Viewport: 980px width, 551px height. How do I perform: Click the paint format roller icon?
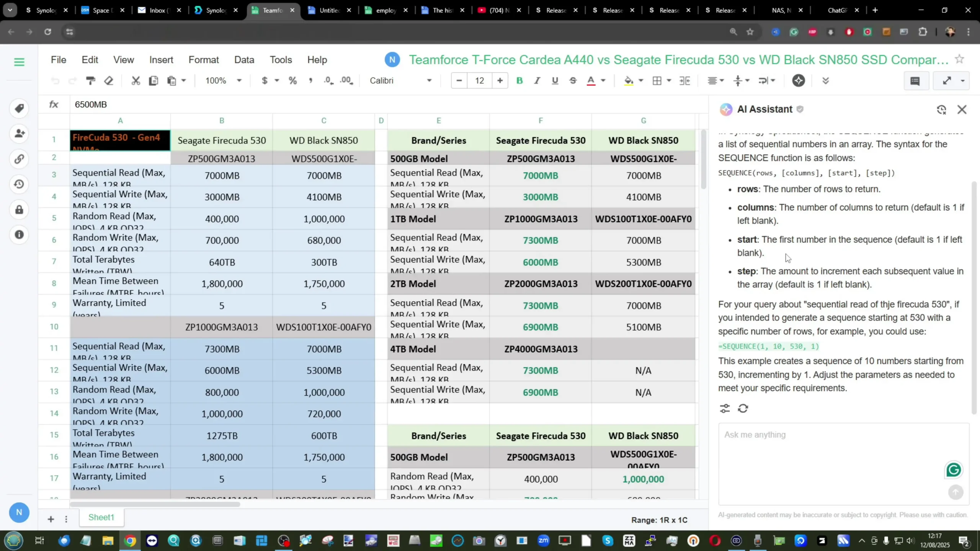click(90, 81)
